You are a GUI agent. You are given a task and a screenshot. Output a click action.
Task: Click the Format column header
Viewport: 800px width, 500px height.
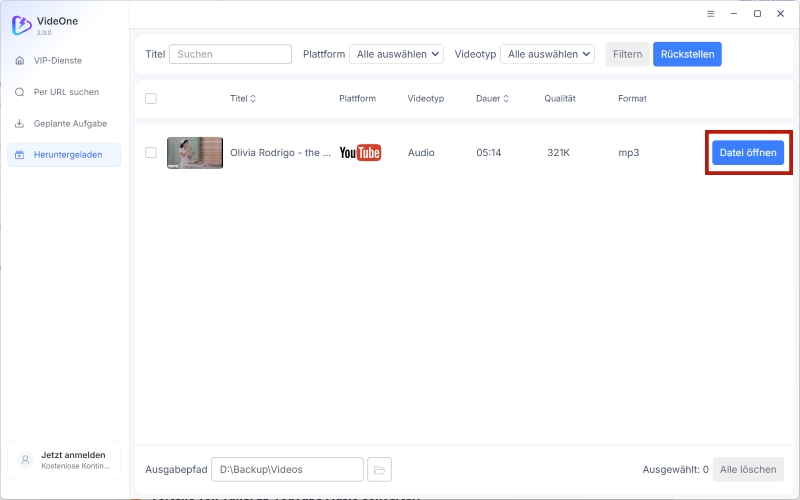[x=632, y=98]
